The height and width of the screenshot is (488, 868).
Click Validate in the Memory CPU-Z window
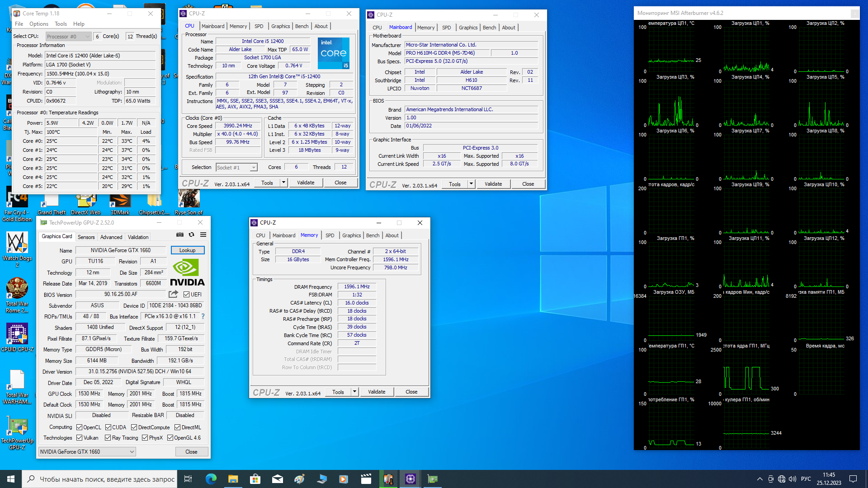coord(377,392)
